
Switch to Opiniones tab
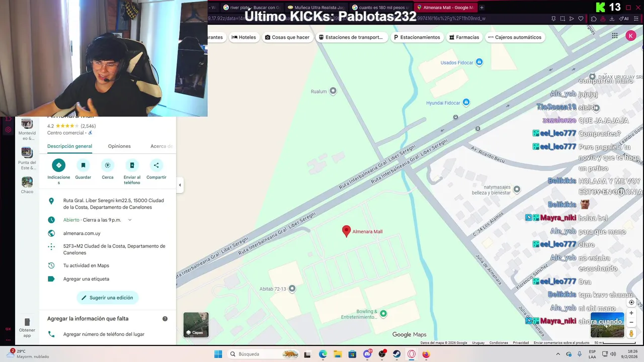point(119,146)
